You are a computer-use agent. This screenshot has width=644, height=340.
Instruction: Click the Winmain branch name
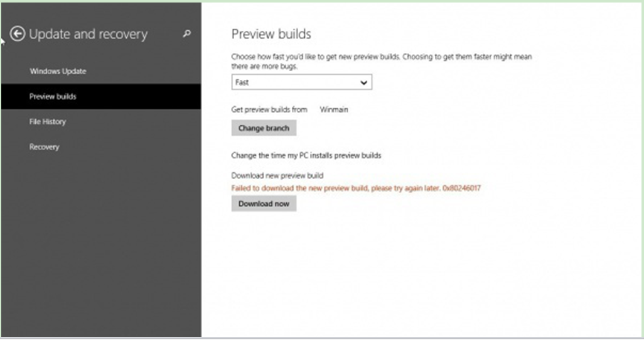(x=334, y=109)
